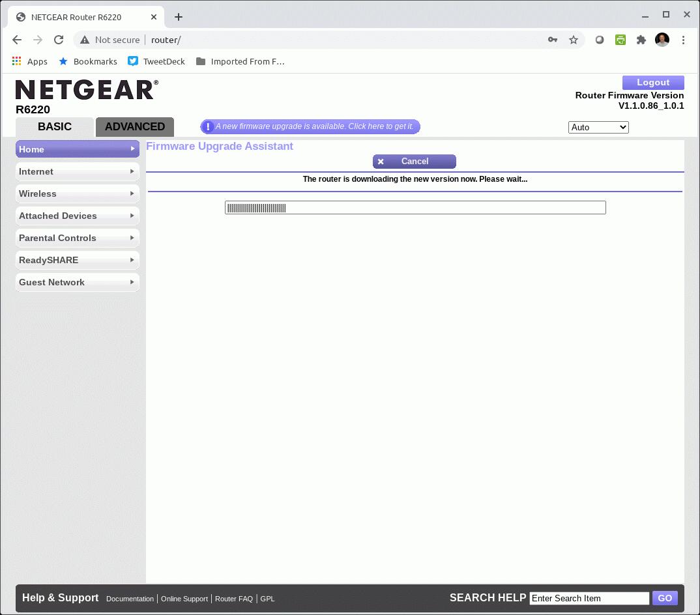Open the Extensions puzzle icon
The height and width of the screenshot is (615, 700).
click(x=641, y=40)
